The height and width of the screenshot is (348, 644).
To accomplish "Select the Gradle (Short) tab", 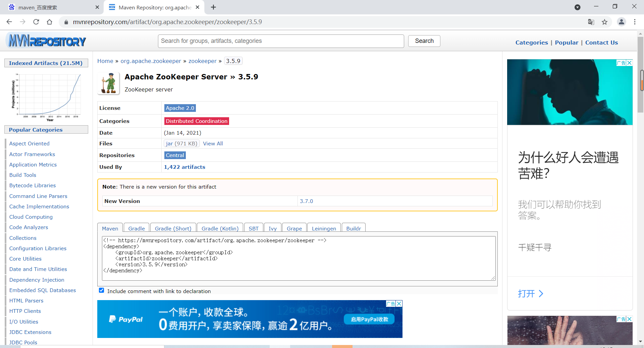I will [173, 228].
